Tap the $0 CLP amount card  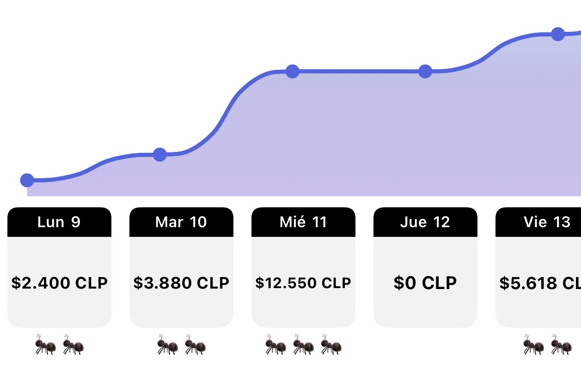click(425, 282)
